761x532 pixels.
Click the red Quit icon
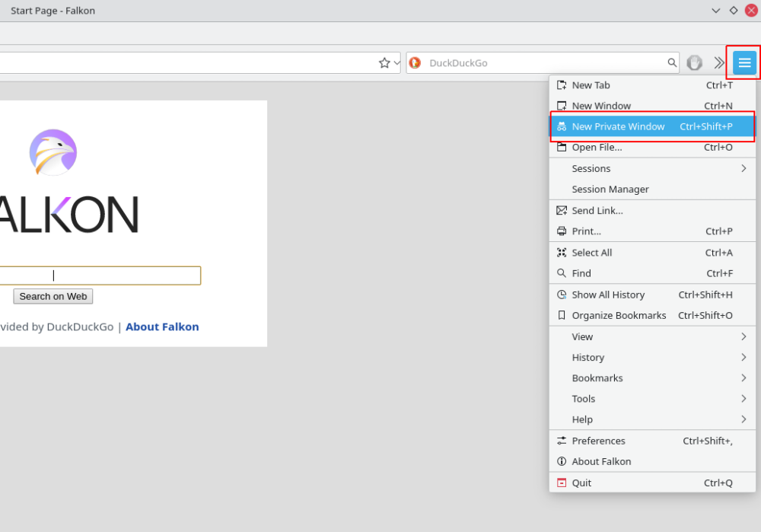pos(562,483)
